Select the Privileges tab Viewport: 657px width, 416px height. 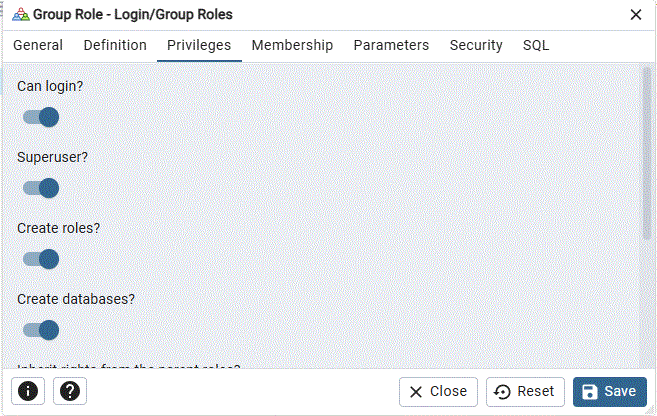(x=199, y=45)
